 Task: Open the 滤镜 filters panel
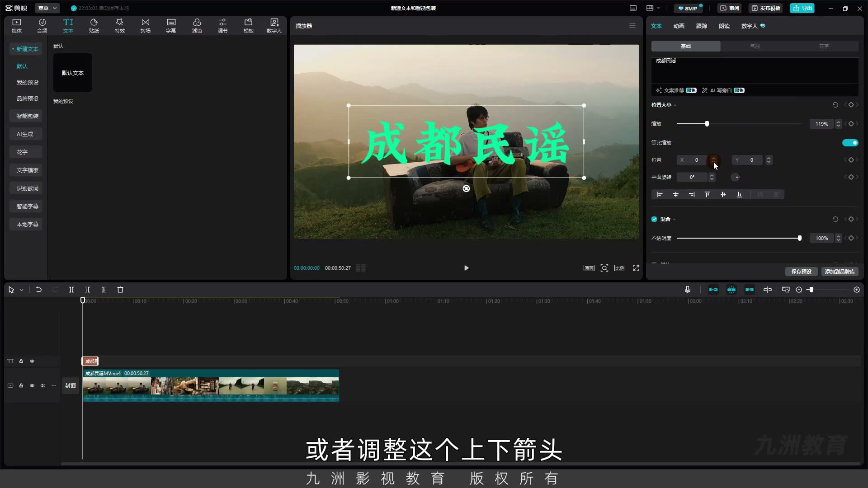[x=197, y=26]
